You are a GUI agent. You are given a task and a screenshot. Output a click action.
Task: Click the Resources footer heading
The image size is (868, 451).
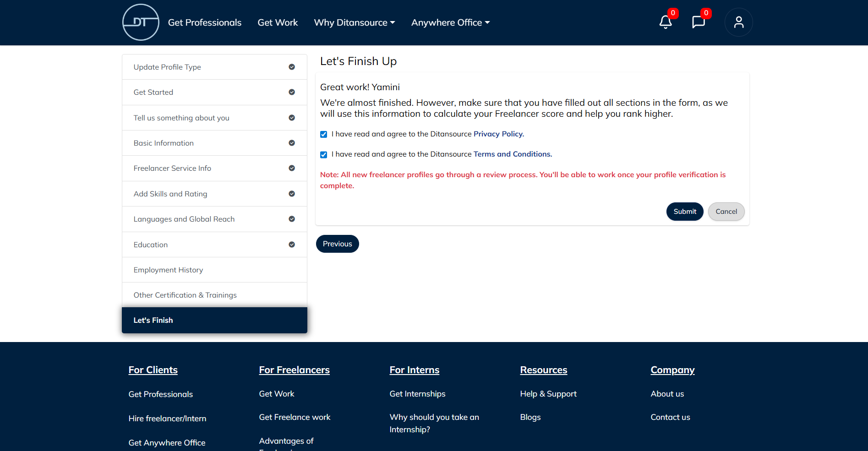click(544, 370)
